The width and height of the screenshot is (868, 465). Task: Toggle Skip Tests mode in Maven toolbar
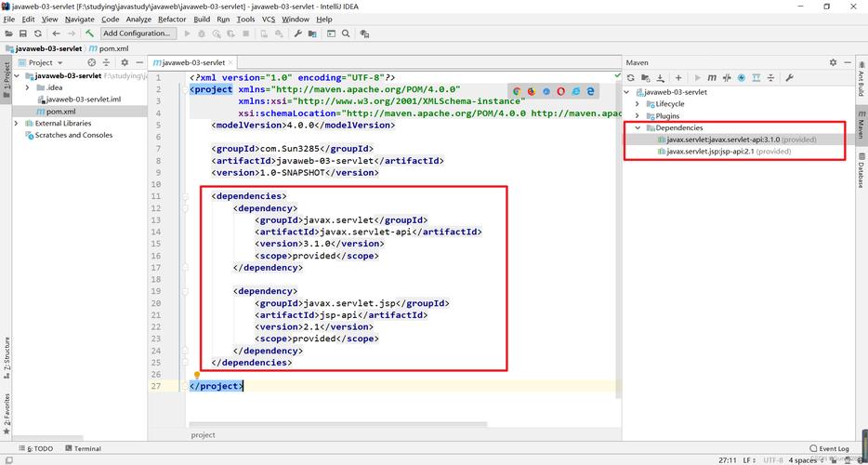(742, 77)
